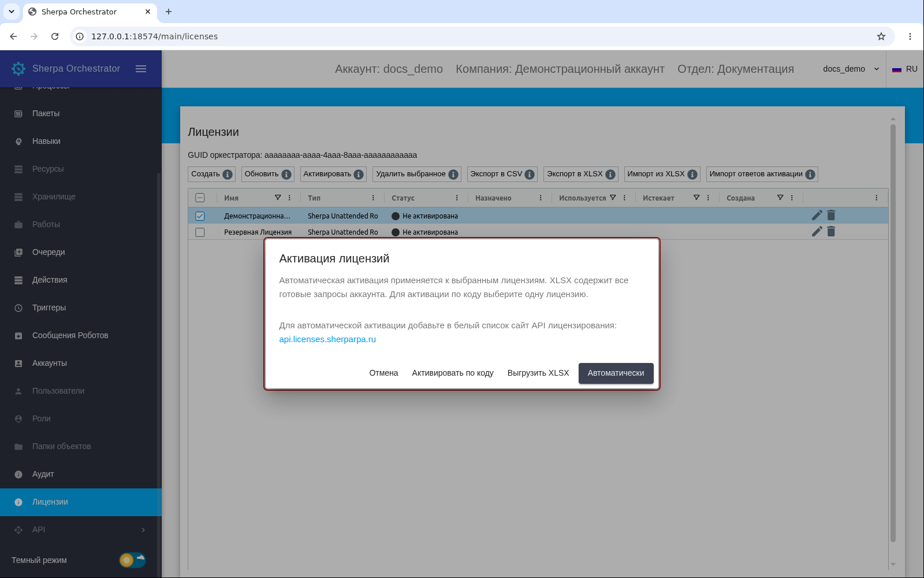
Task: Open the Навыки sidebar item
Action: tap(80, 141)
